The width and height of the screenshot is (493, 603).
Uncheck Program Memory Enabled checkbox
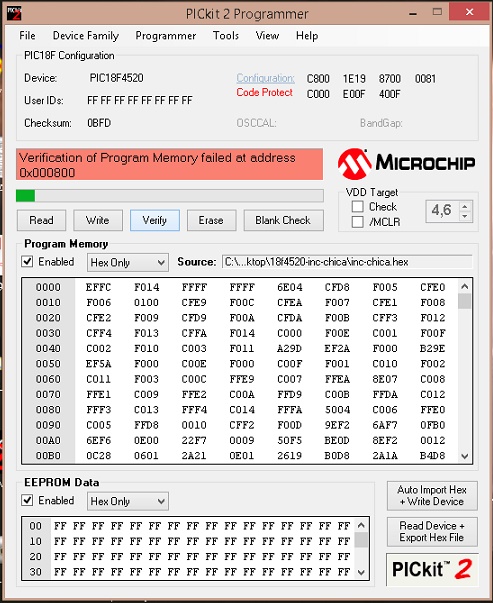click(x=27, y=262)
